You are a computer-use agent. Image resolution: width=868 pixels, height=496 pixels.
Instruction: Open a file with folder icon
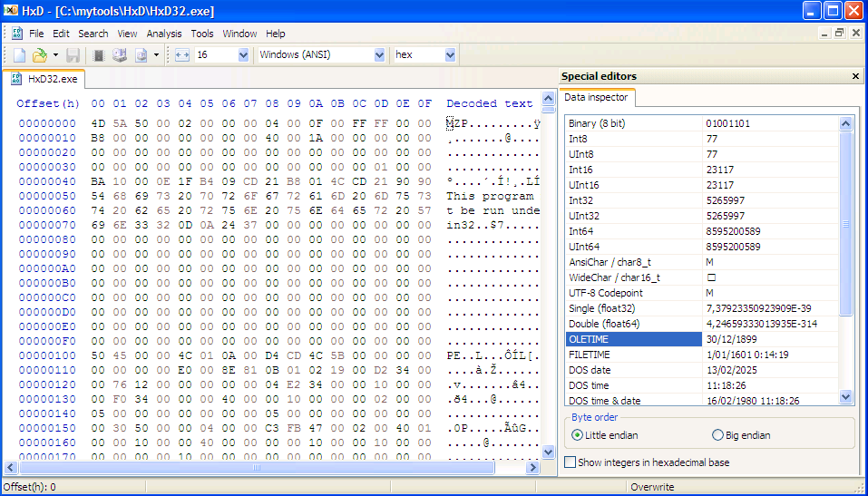point(39,54)
